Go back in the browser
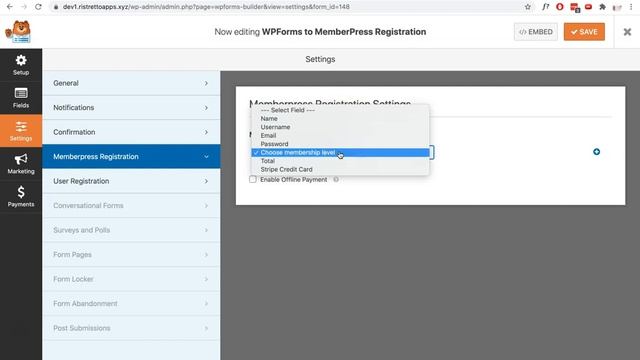The height and width of the screenshot is (360, 640). point(10,7)
